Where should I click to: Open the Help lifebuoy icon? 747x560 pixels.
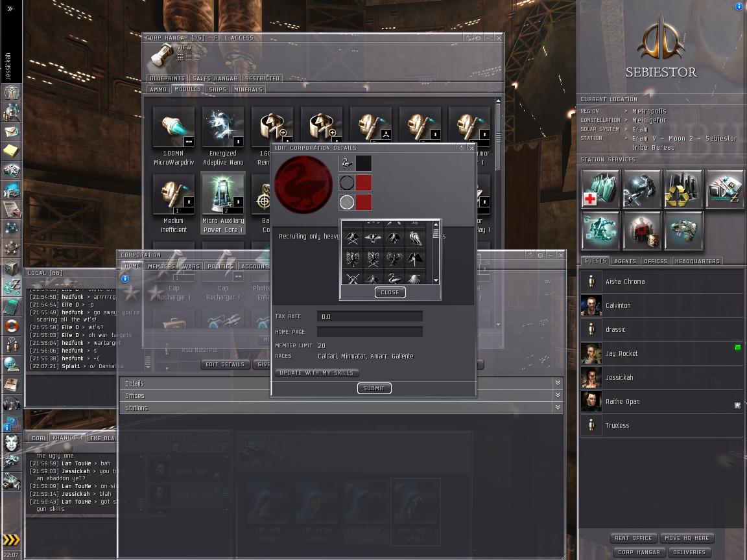click(11, 326)
